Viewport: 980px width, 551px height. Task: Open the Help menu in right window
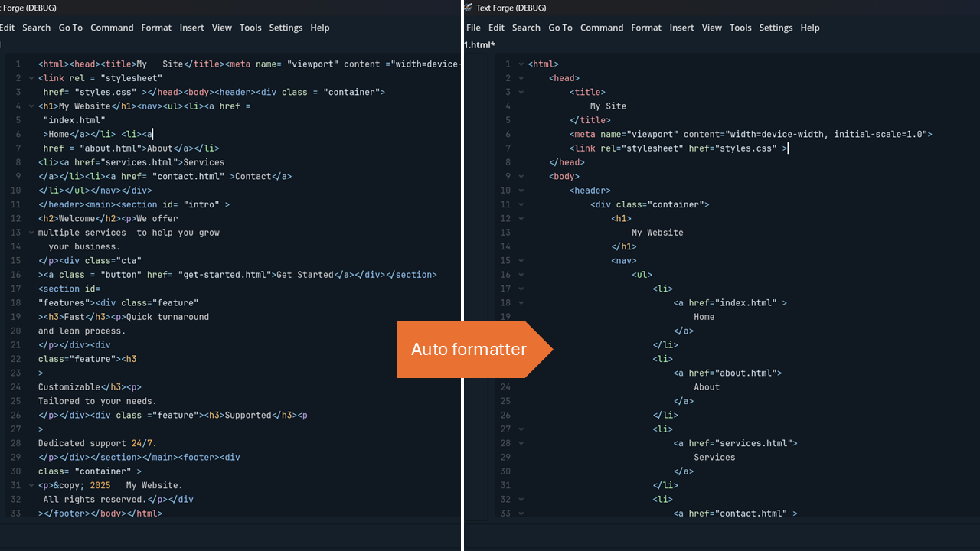(x=810, y=28)
